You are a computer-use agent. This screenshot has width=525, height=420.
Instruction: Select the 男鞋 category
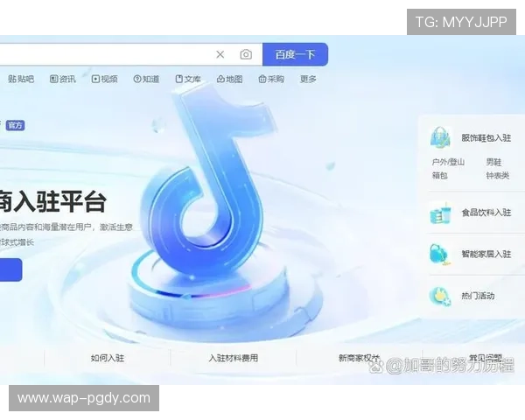tap(493, 162)
